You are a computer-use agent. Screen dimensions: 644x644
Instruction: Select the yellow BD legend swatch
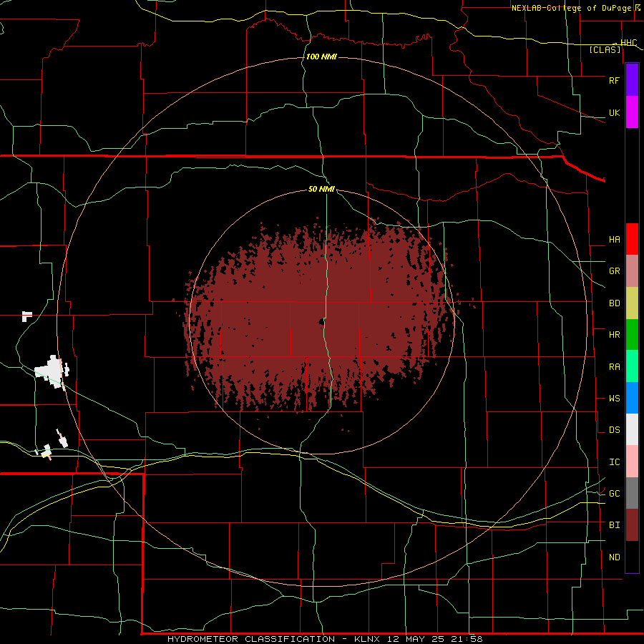pos(632,303)
